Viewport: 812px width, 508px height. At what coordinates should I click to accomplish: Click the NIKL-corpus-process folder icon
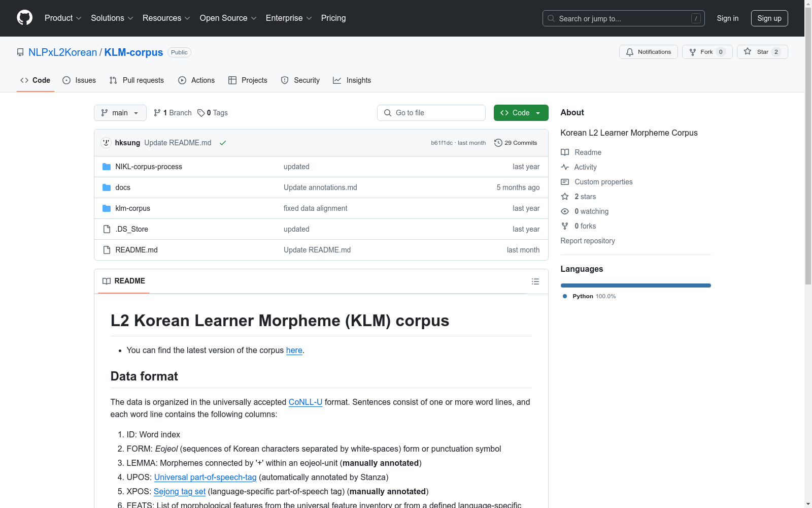[107, 167]
